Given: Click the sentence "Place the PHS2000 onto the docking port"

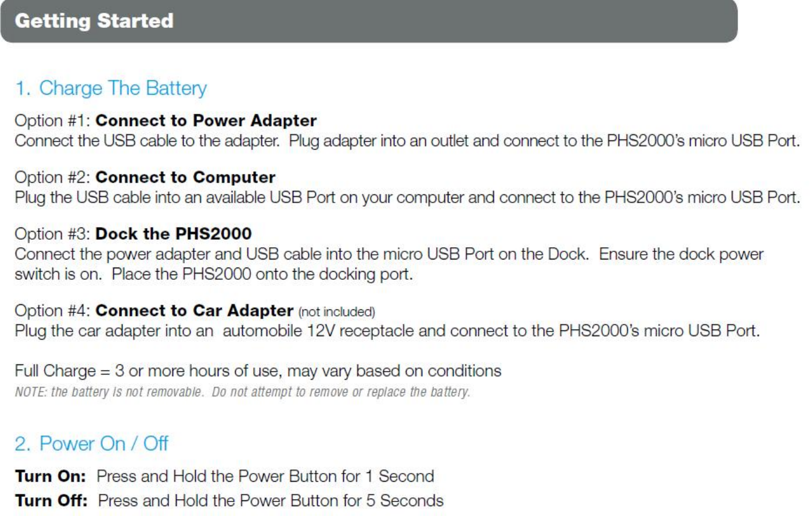Looking at the screenshot, I should tap(263, 274).
